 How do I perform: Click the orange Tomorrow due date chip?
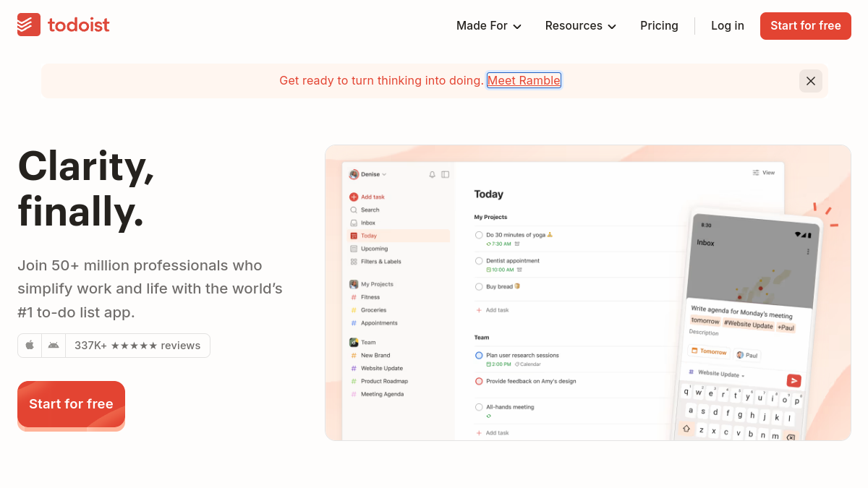pyautogui.click(x=709, y=351)
